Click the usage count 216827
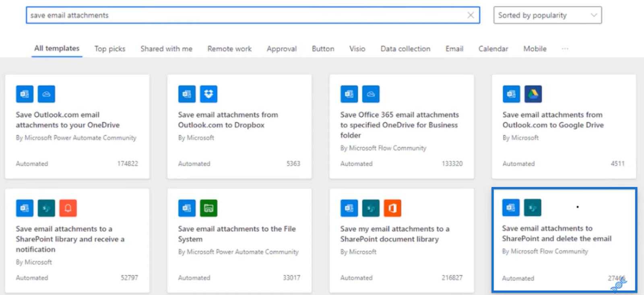 (452, 278)
